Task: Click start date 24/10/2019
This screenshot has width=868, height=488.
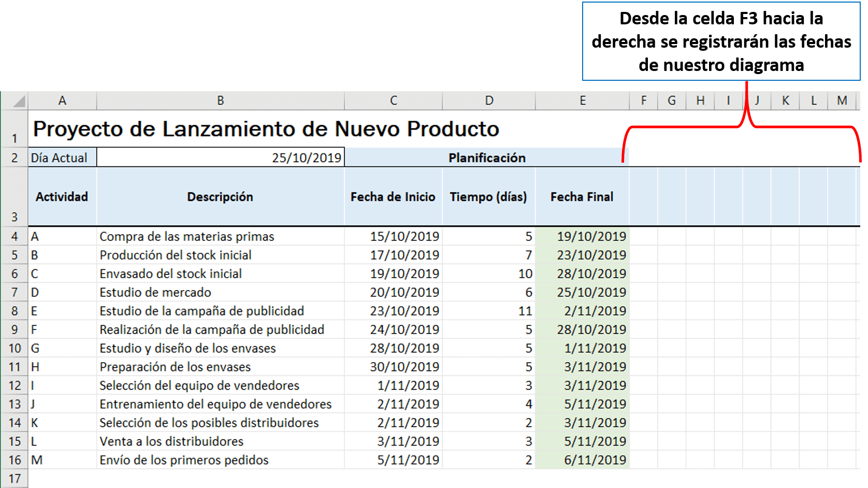Action: [x=394, y=329]
